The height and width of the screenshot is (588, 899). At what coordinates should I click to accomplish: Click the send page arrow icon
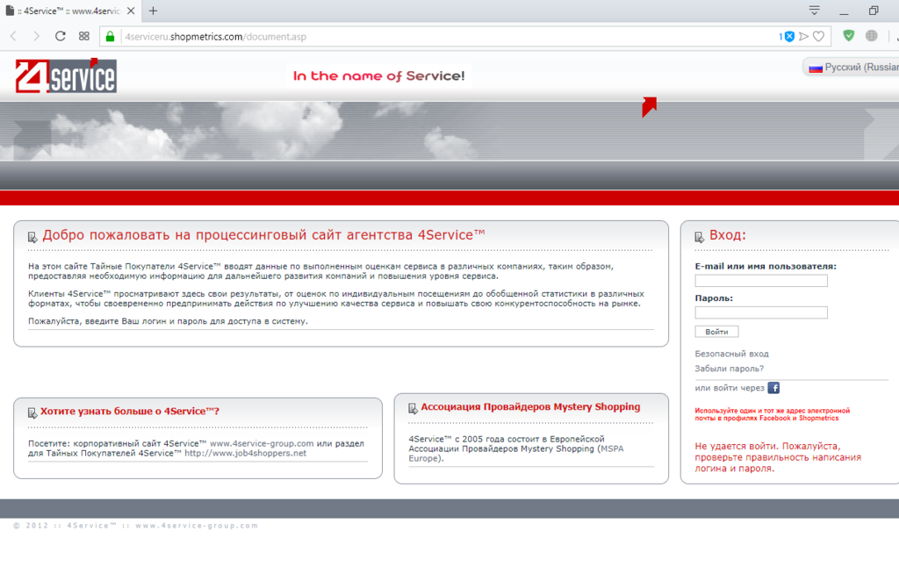(804, 37)
